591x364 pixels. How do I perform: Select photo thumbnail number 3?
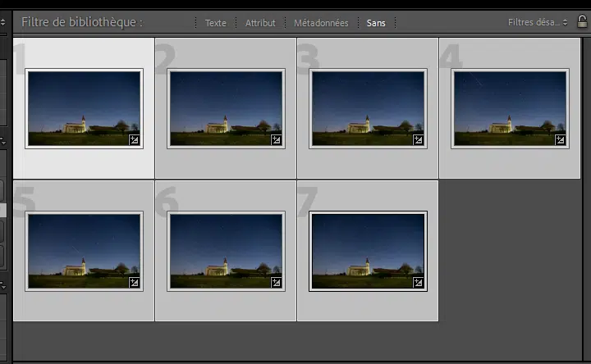click(368, 108)
